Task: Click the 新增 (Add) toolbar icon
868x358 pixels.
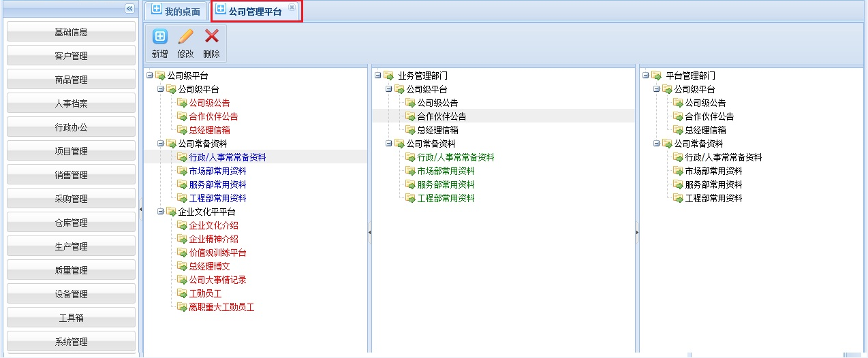Action: [159, 37]
